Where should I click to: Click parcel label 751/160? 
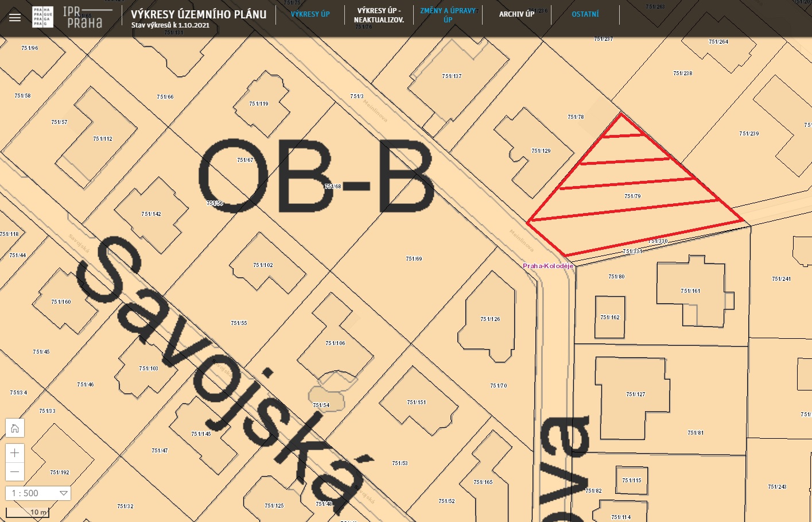(61, 302)
